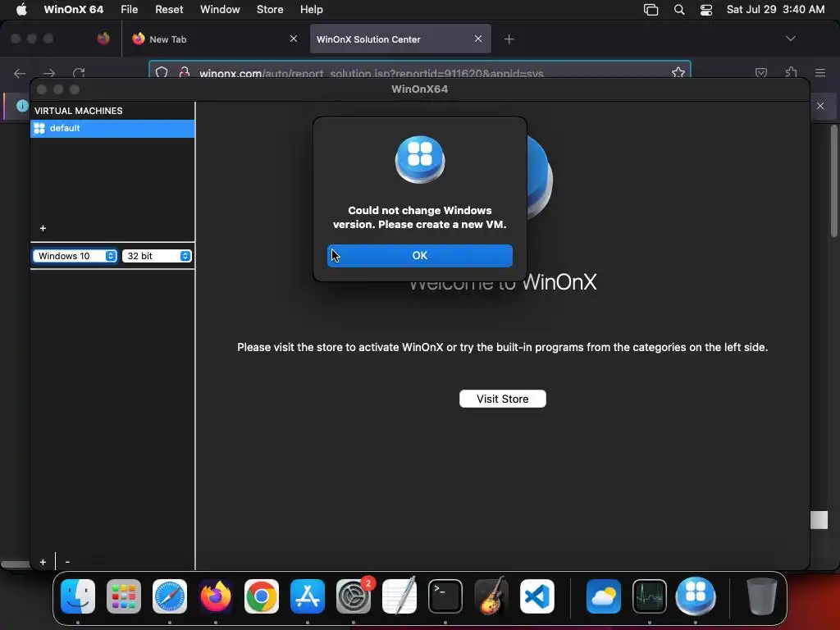Screen dimensions: 840x630
Task: Click the minus button at sidebar bottom
Action: click(x=67, y=562)
